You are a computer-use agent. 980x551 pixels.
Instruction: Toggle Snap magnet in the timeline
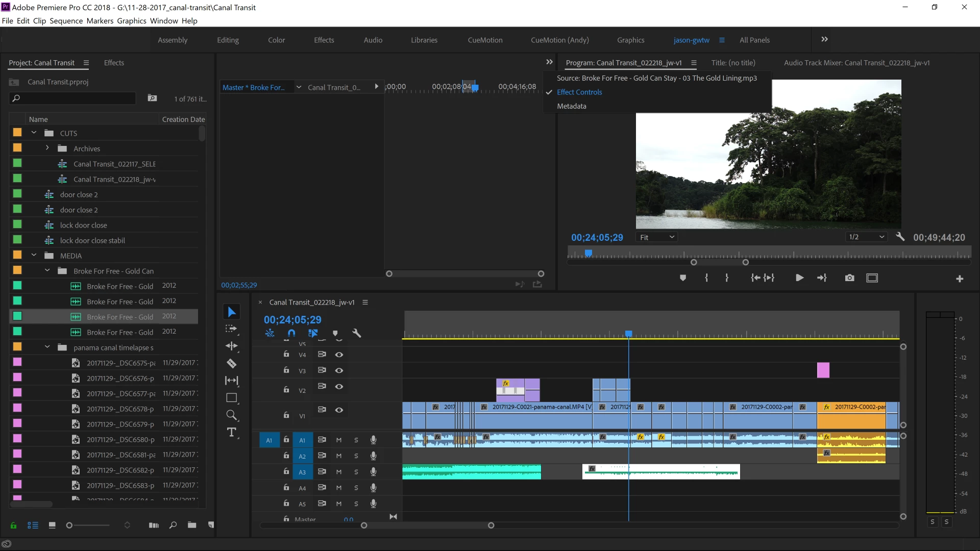coord(291,333)
